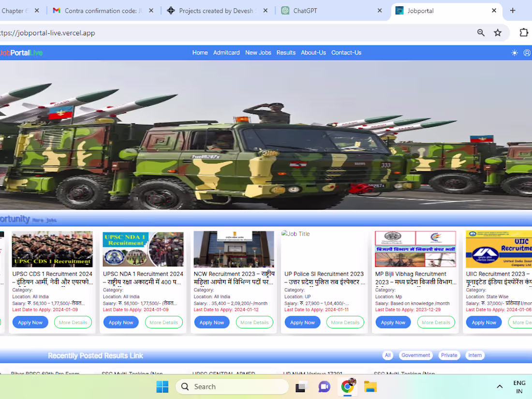The width and height of the screenshot is (532, 399).
Task: Apply Now for UPSC CDS 1 Recruitment
Action: pos(30,322)
